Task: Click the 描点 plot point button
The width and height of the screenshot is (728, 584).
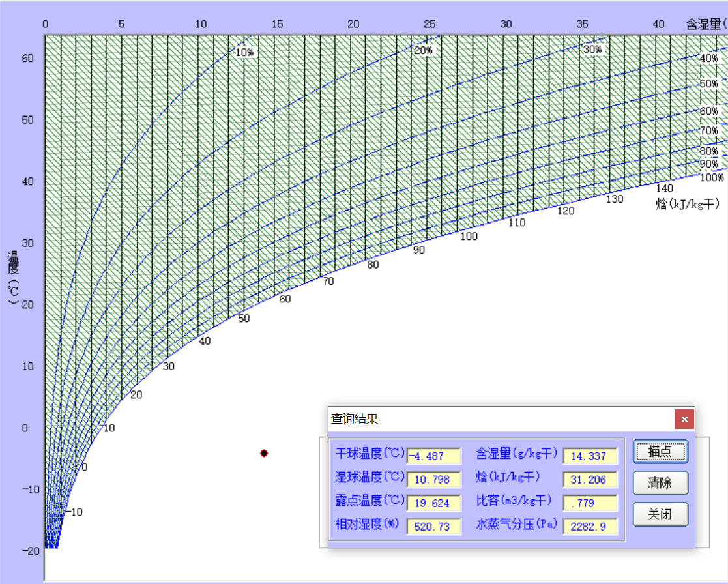Action: (660, 451)
